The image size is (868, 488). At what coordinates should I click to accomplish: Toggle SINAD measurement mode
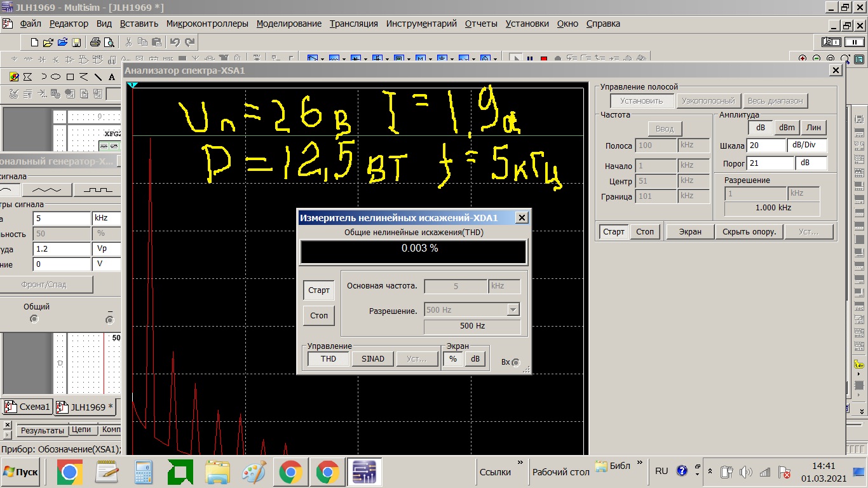click(x=373, y=358)
